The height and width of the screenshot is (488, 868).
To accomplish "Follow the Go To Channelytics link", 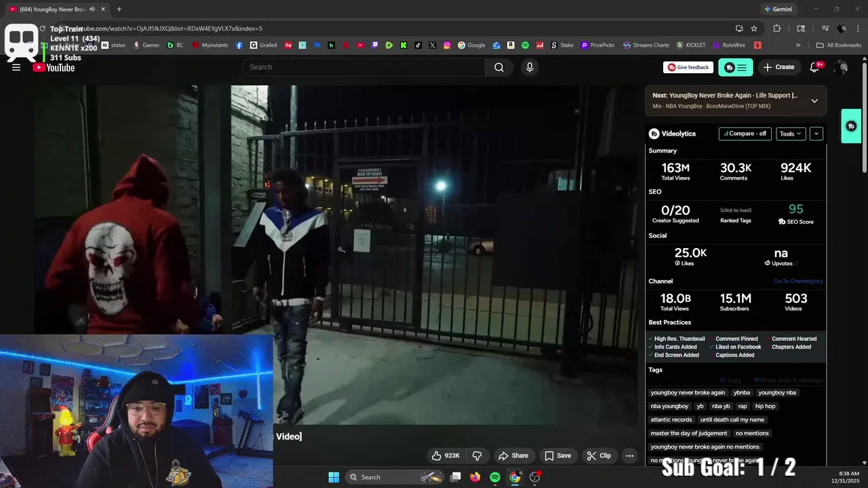I will 798,281.
